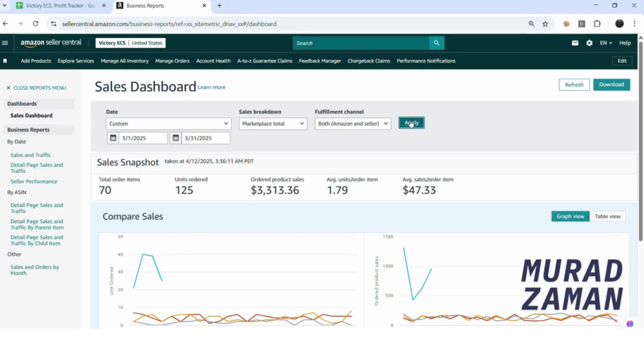Click the page vertical scrollbar
The image size is (644, 363).
pos(641,140)
